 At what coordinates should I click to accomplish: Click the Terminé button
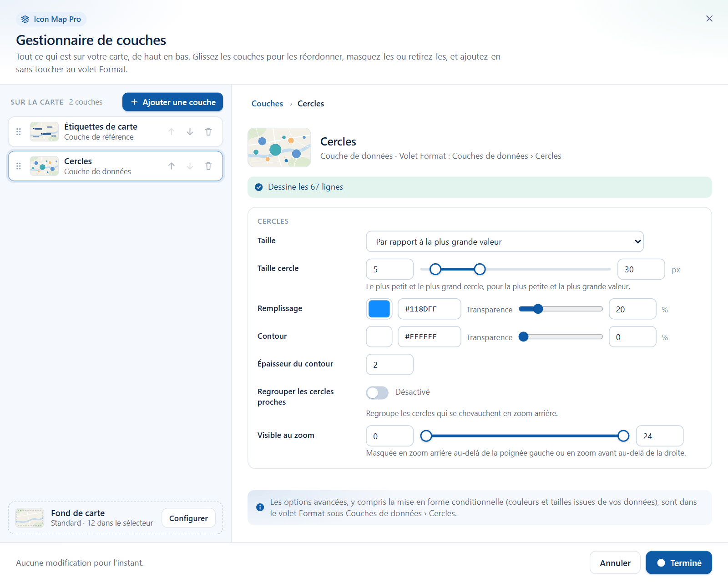(x=679, y=563)
